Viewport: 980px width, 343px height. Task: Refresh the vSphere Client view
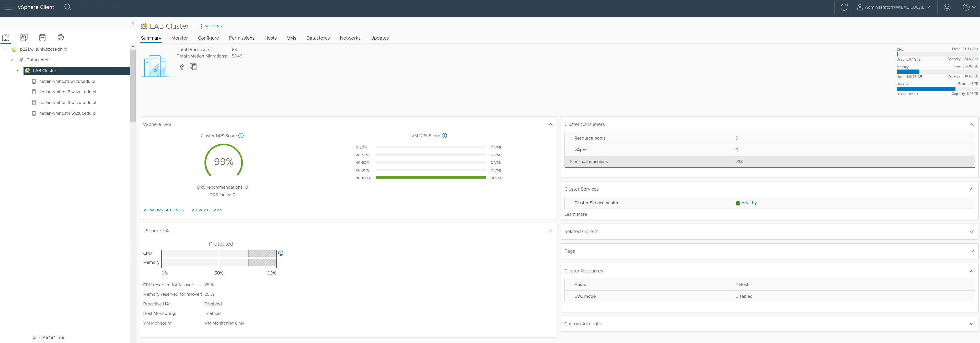point(844,7)
